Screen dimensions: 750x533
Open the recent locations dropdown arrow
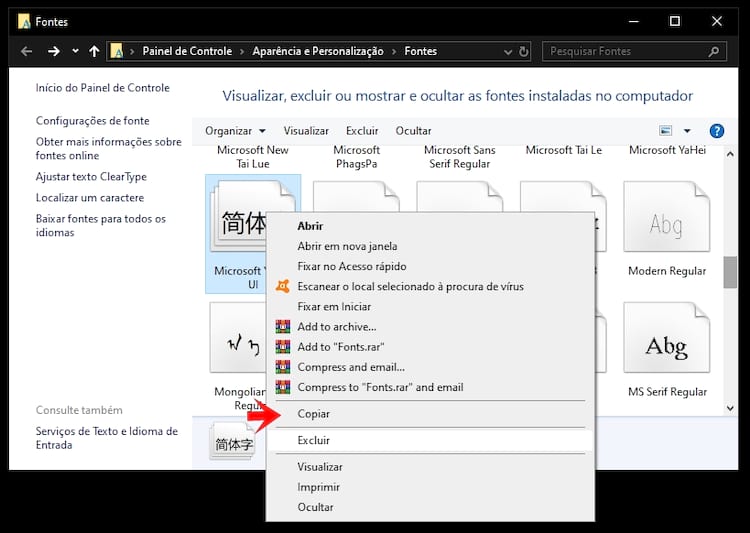pyautogui.click(x=75, y=51)
